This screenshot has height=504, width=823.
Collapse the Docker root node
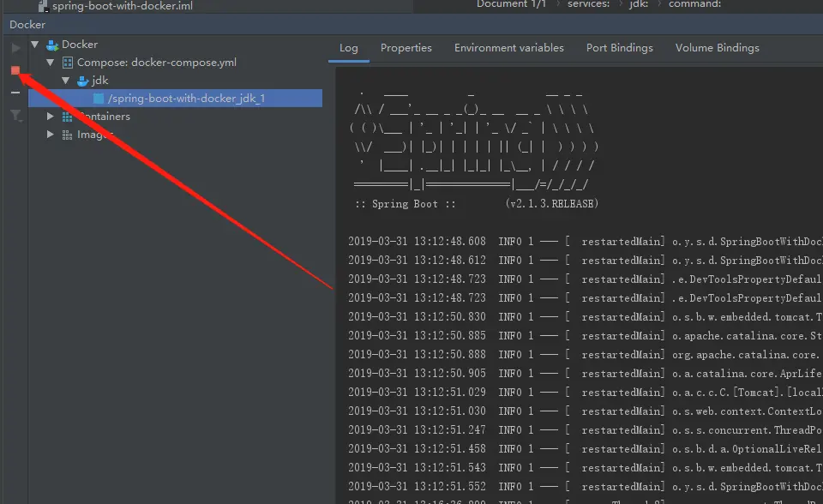[x=34, y=45]
